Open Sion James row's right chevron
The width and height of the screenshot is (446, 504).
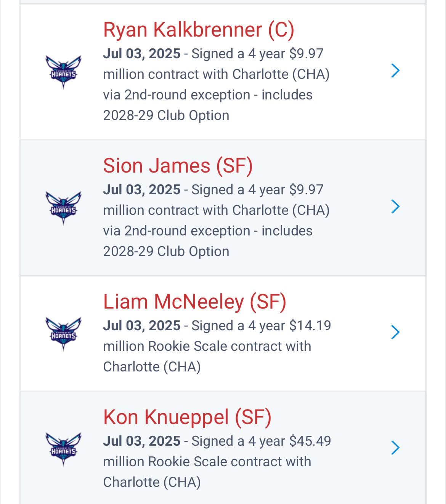pyautogui.click(x=395, y=206)
